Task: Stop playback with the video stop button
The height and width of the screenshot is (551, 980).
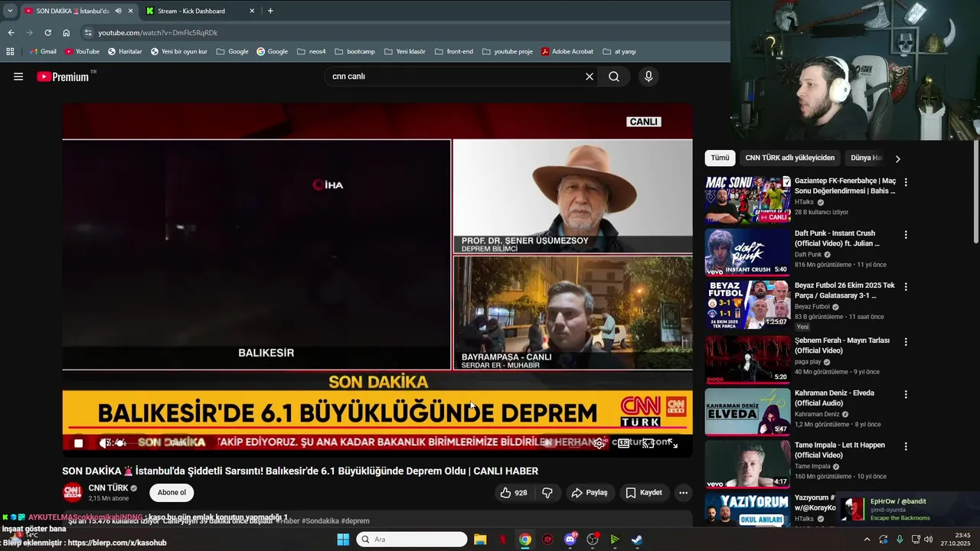Action: pyautogui.click(x=78, y=443)
